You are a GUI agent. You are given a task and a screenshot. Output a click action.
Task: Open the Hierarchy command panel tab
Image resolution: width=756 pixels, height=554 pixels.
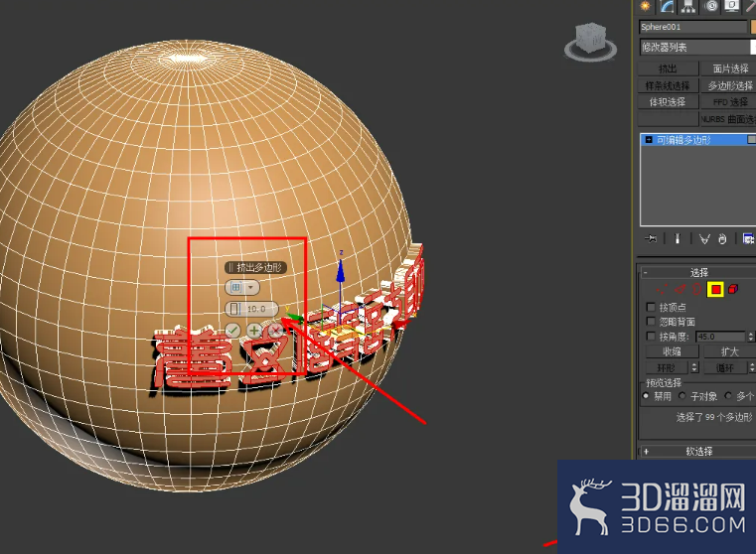(x=688, y=6)
